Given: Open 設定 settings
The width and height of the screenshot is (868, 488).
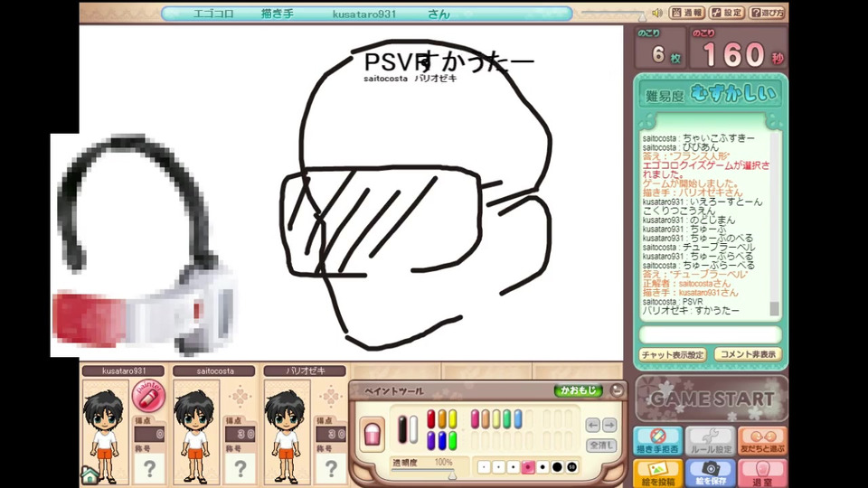Looking at the screenshot, I should (x=726, y=13).
